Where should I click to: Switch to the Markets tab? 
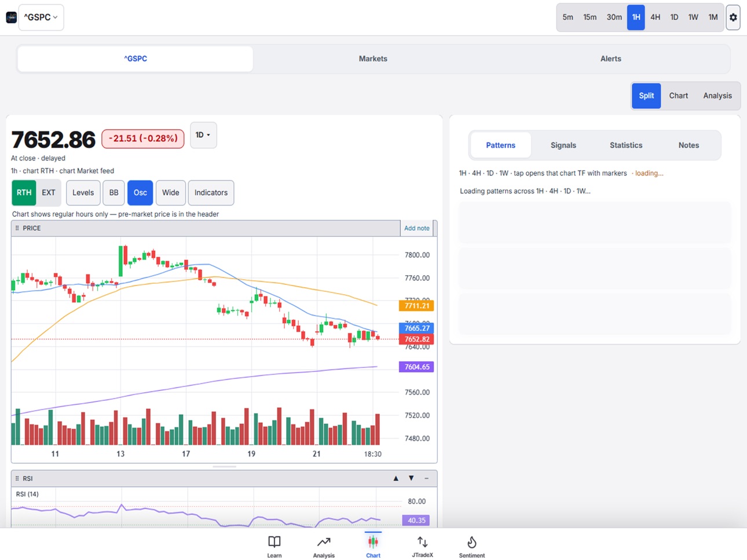(373, 58)
